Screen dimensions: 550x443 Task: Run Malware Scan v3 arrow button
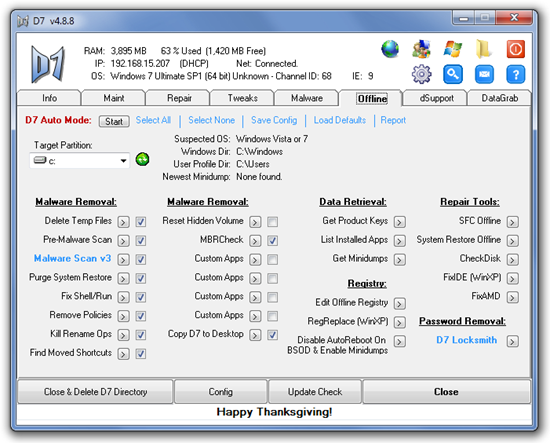tap(123, 260)
